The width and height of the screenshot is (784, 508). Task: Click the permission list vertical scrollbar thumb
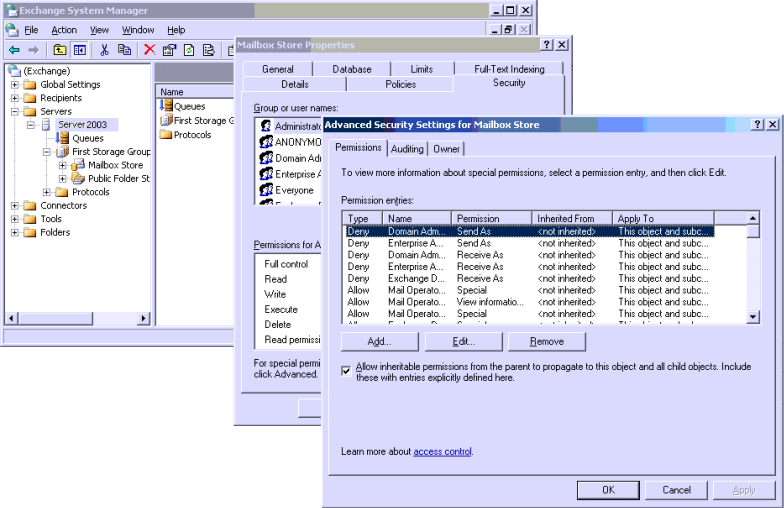753,230
